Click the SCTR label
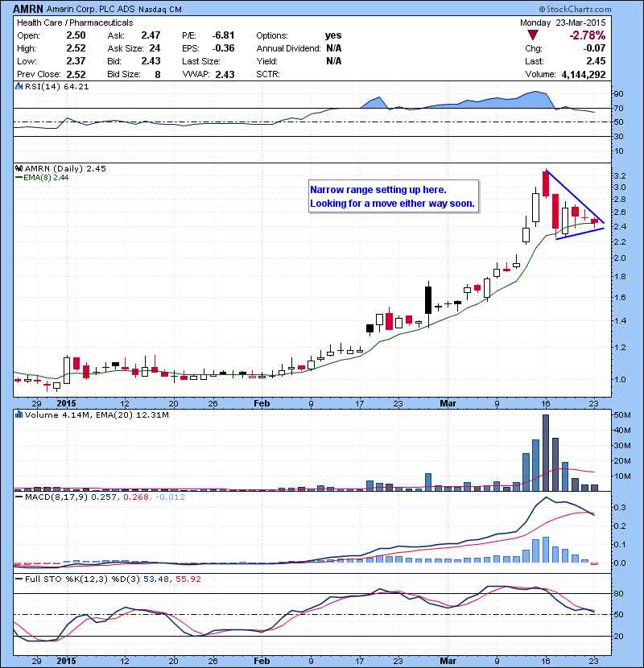Screen dimensions: 644x668 (x=268, y=74)
